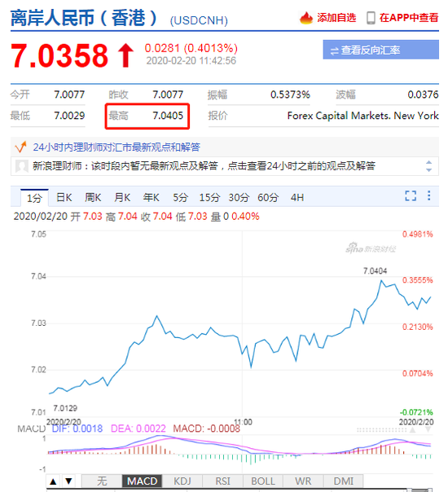Click the 今开 value 7.0077
Screen dimensions: 448x492
click(x=69, y=94)
